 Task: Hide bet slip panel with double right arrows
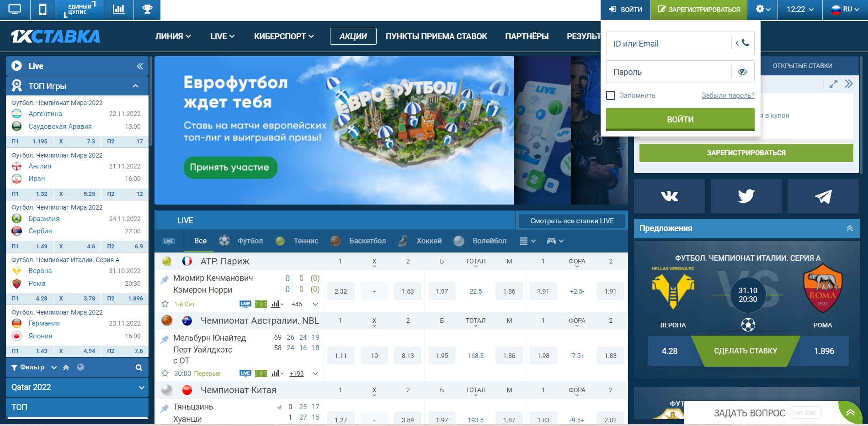coord(849,84)
